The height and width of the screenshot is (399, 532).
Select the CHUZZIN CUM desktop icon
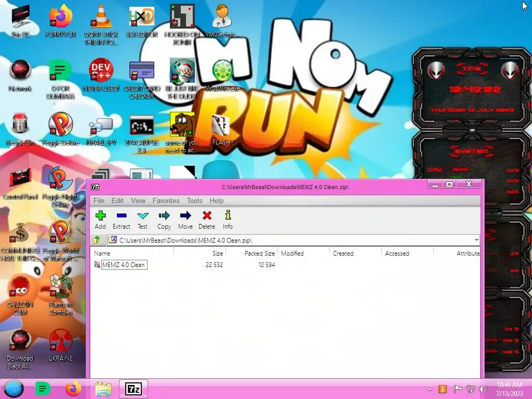20,295
